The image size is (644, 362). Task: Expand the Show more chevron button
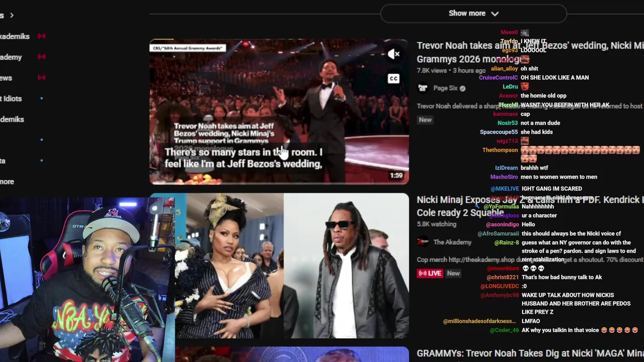(x=473, y=14)
